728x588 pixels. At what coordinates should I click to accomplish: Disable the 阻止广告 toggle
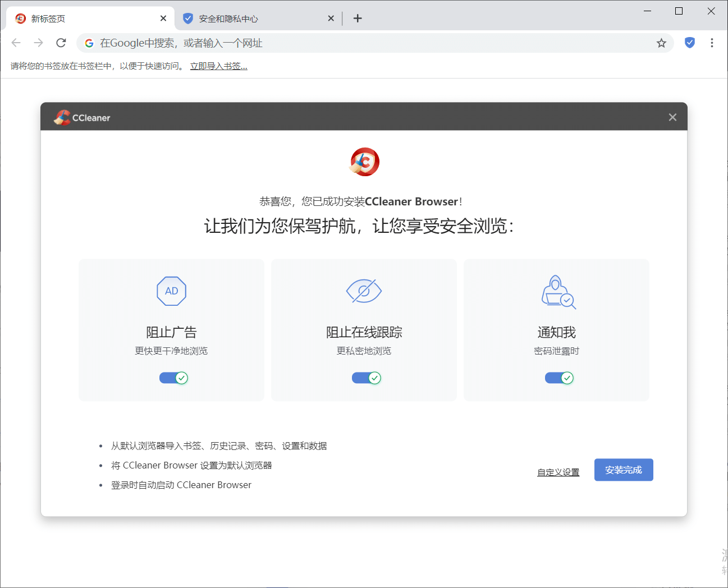(x=173, y=378)
